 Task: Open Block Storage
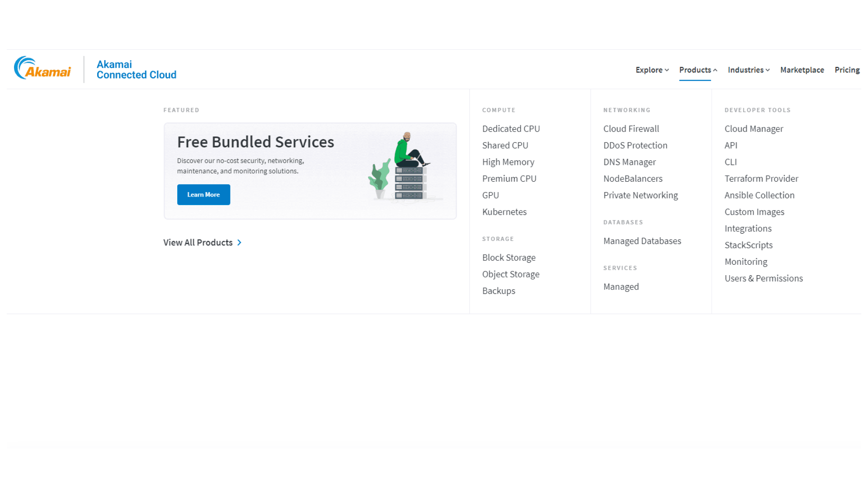[509, 258]
